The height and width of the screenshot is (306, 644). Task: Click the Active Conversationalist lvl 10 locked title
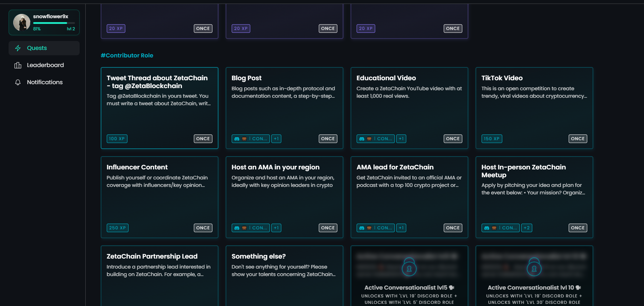(534, 287)
